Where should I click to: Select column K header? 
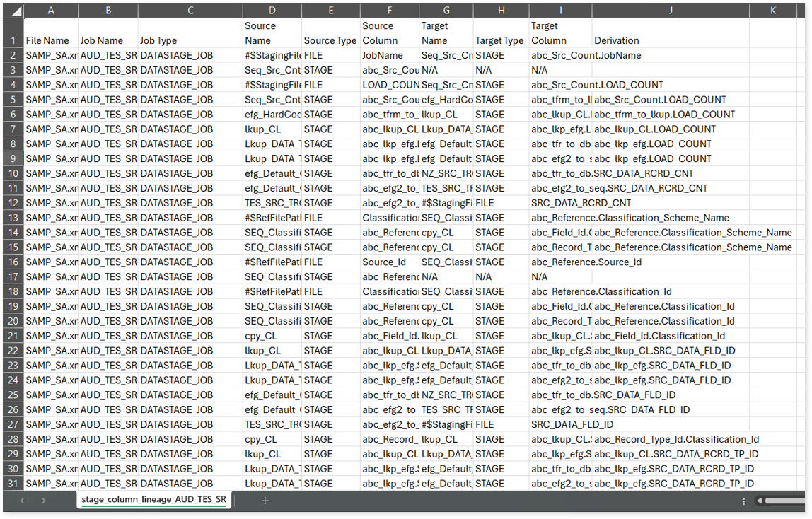click(x=772, y=11)
